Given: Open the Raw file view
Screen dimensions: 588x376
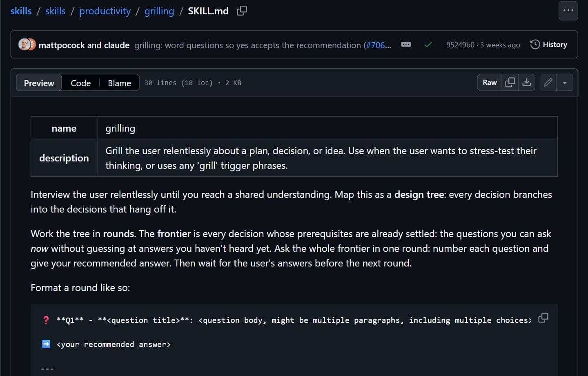Looking at the screenshot, I should pyautogui.click(x=490, y=83).
